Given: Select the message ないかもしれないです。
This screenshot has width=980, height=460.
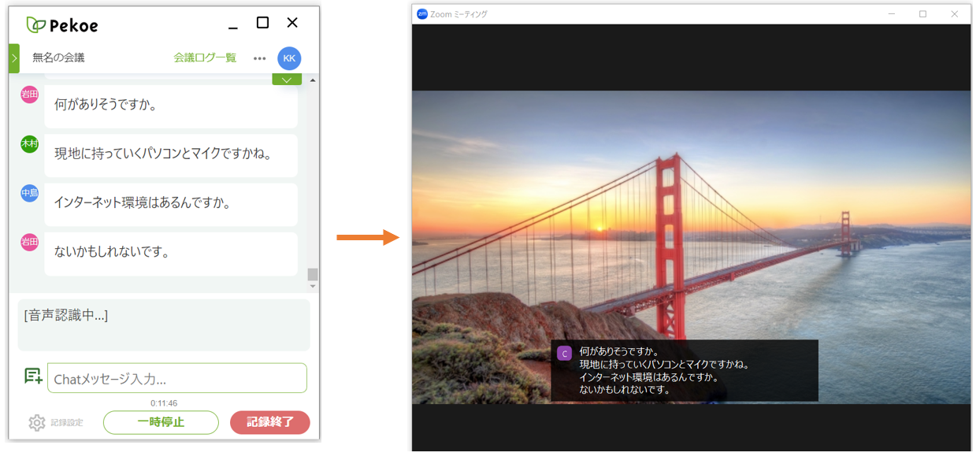Looking at the screenshot, I should [171, 253].
